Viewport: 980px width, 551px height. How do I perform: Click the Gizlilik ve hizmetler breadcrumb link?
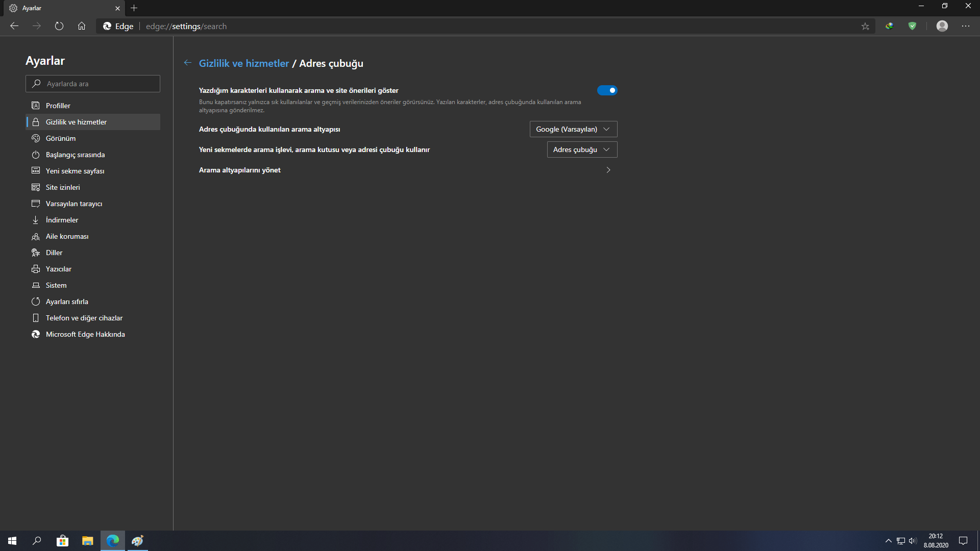244,63
